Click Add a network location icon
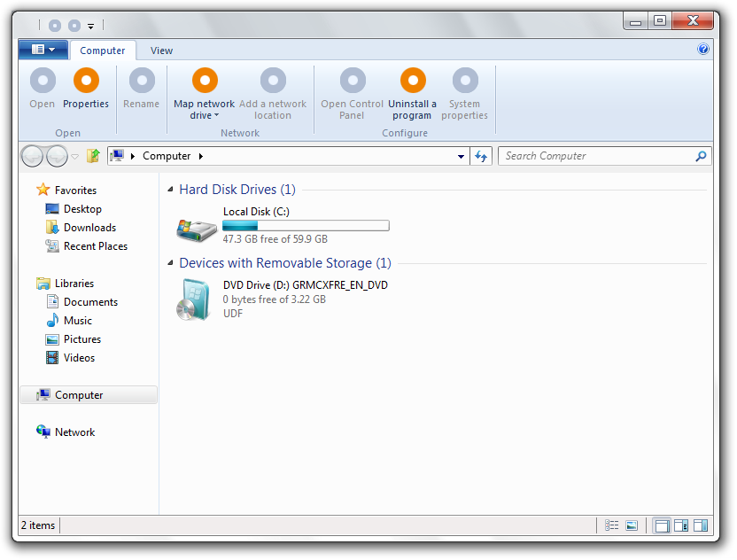The width and height of the screenshot is (737, 560). click(273, 81)
